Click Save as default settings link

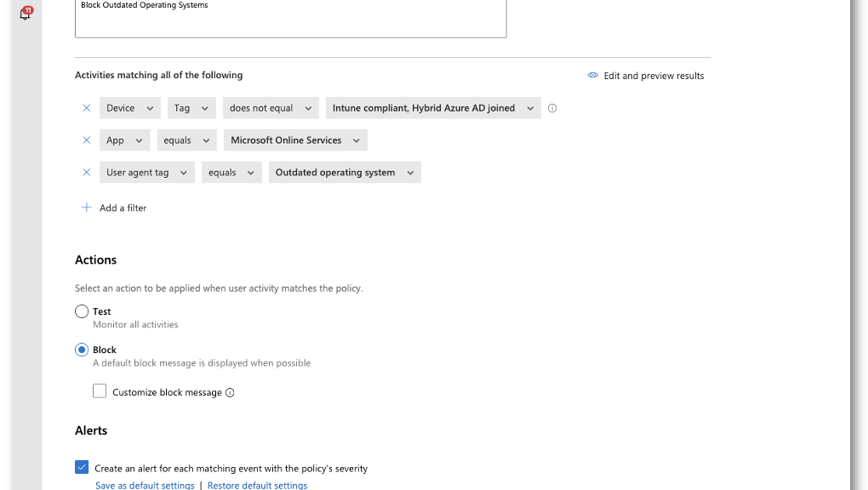pos(145,485)
